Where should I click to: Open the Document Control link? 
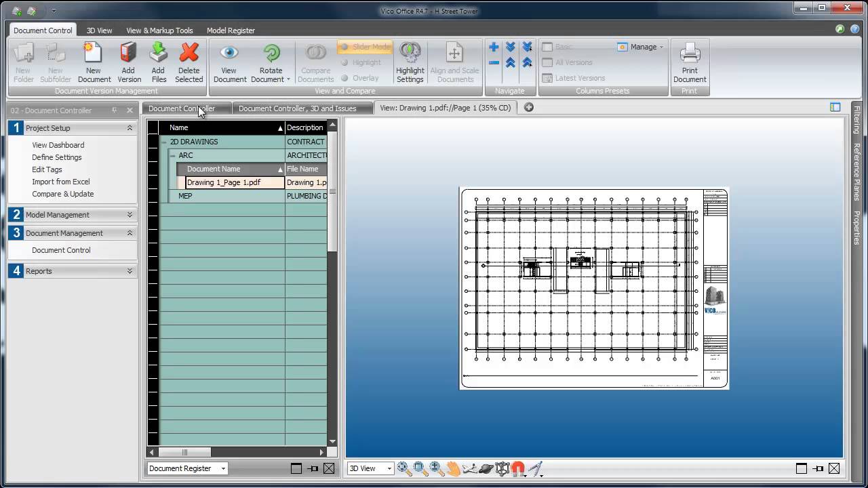coord(61,250)
